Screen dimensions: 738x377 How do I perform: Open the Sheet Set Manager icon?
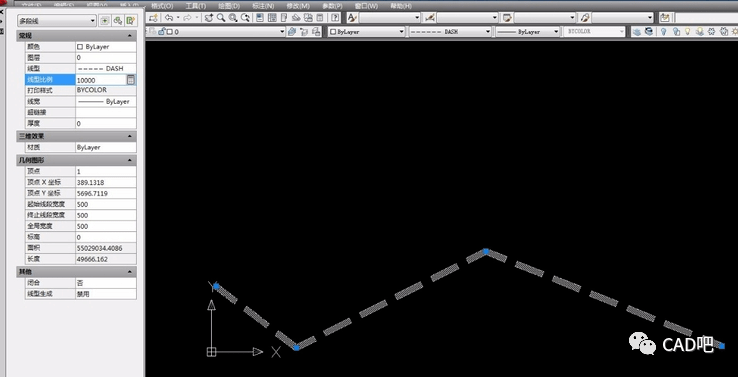click(x=296, y=18)
